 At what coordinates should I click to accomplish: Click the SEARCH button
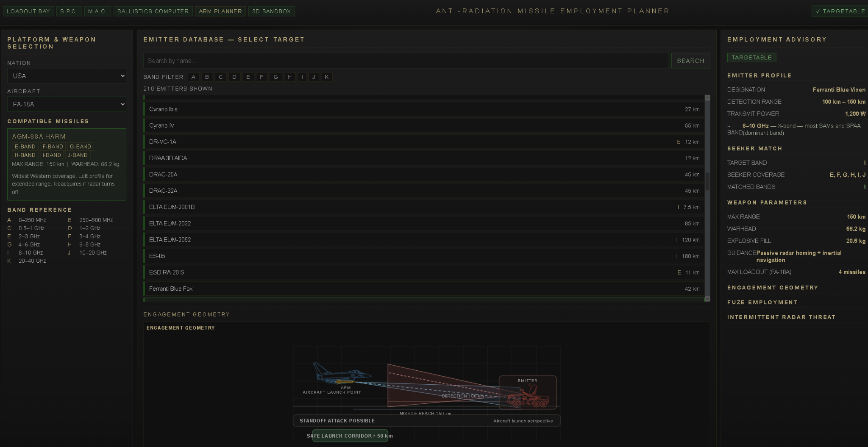click(x=690, y=61)
